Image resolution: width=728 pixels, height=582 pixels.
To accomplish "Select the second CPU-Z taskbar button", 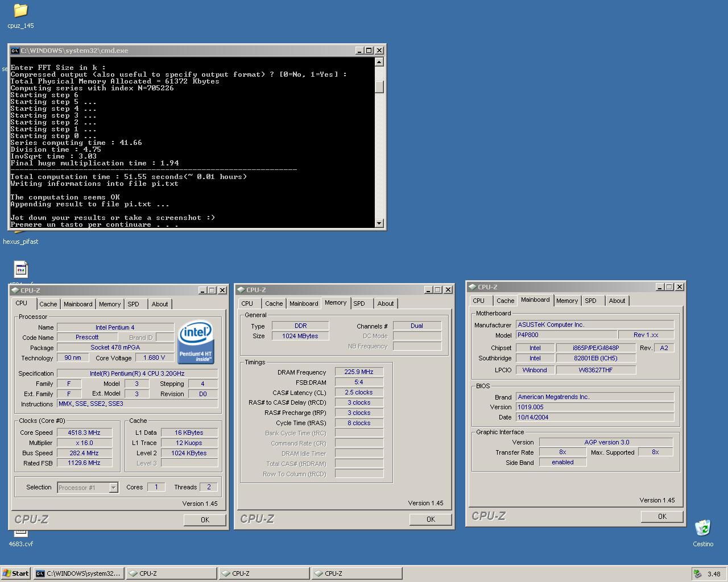I will [x=264, y=573].
